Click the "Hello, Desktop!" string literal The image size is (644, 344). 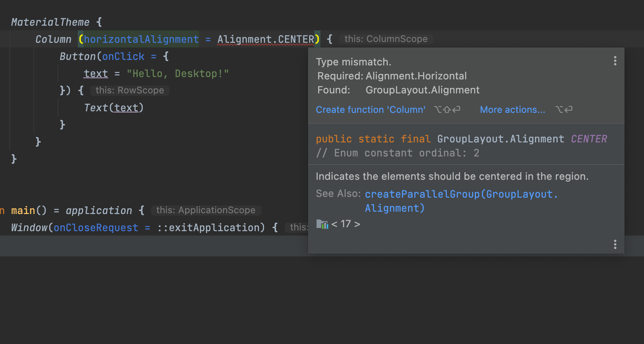178,74
